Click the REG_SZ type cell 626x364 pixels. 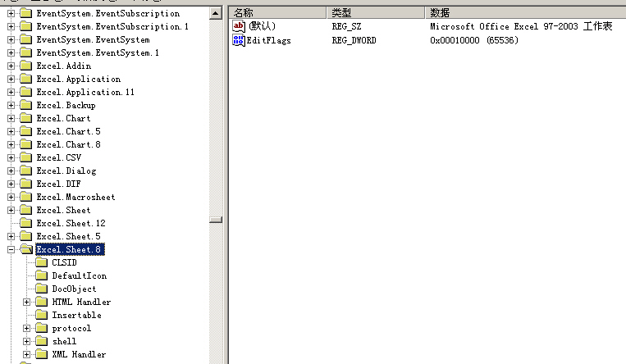click(x=346, y=27)
